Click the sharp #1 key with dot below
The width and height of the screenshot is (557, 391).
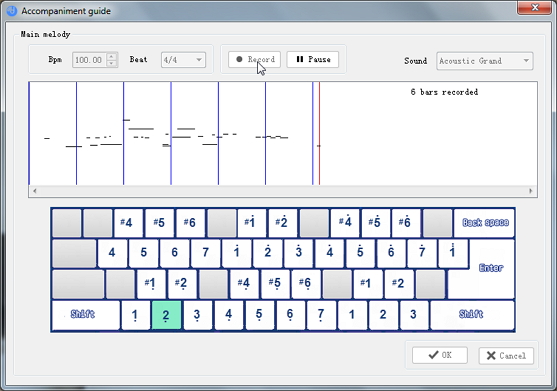pos(151,284)
